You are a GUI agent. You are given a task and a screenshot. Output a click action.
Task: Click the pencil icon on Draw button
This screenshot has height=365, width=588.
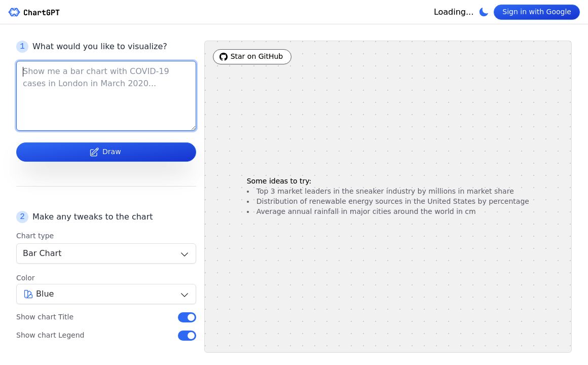click(x=94, y=152)
